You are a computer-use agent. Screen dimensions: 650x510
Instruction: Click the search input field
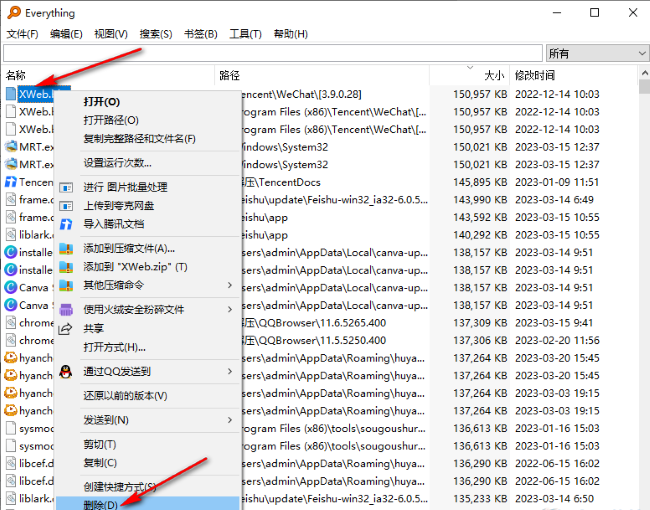point(272,53)
